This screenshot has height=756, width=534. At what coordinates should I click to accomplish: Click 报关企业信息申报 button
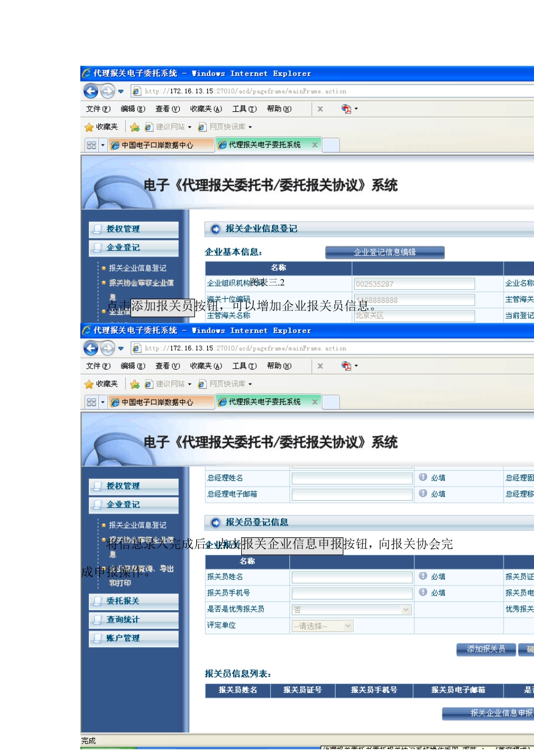pos(488,713)
